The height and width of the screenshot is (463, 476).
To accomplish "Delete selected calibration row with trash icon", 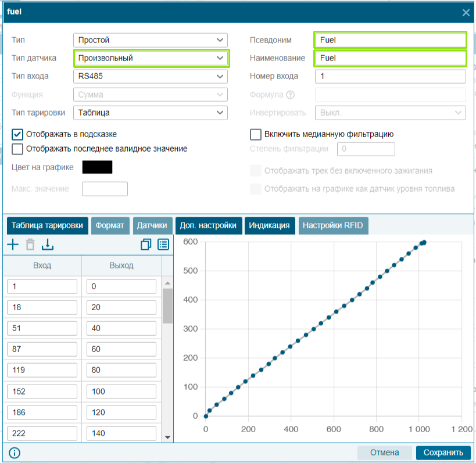I will coord(30,245).
